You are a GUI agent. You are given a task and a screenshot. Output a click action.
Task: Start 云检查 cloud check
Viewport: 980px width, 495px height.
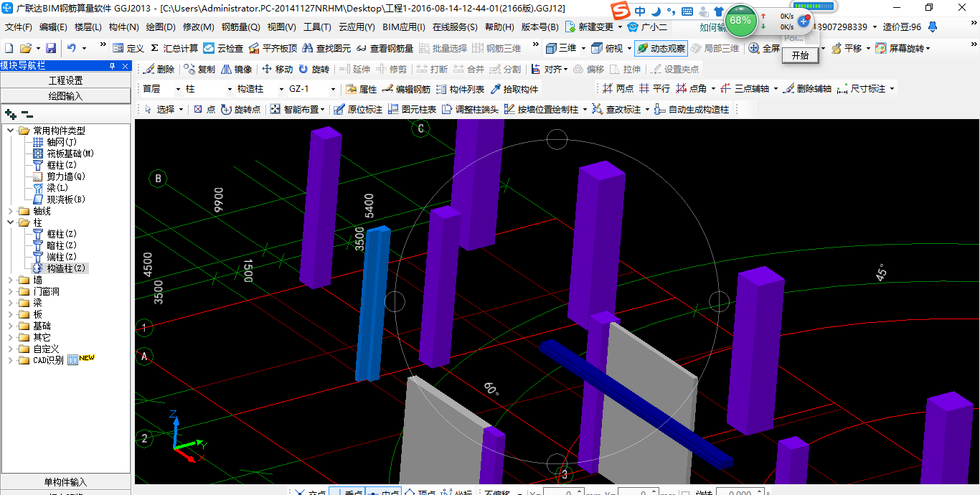pyautogui.click(x=223, y=48)
